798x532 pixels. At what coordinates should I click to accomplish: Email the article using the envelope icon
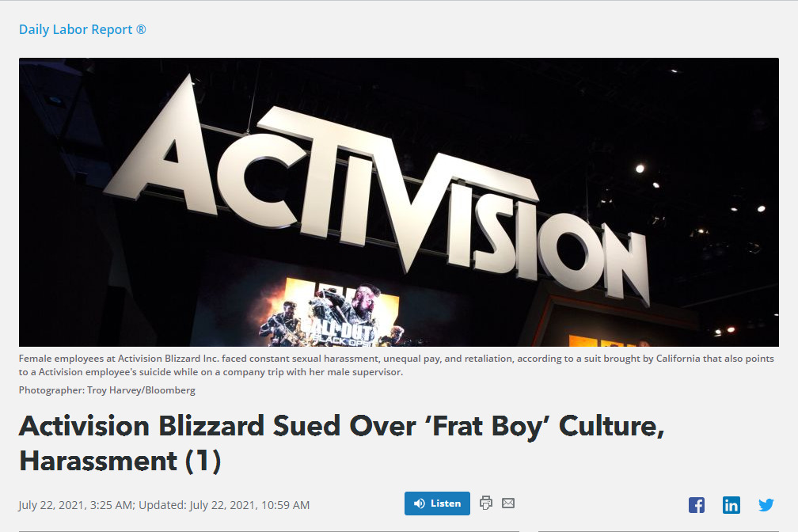pyautogui.click(x=508, y=503)
